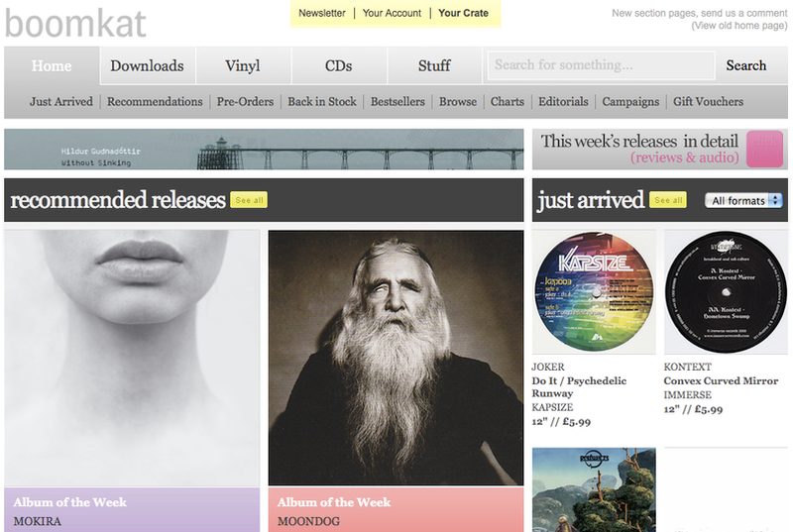Image resolution: width=793 pixels, height=532 pixels.
Task: Click the KAPSIZE label name
Action: (552, 407)
